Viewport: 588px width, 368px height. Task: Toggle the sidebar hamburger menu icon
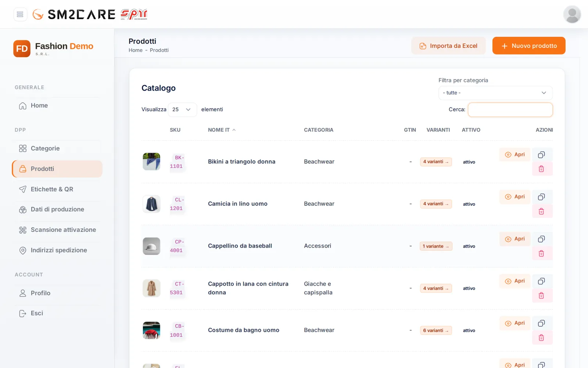pos(20,14)
